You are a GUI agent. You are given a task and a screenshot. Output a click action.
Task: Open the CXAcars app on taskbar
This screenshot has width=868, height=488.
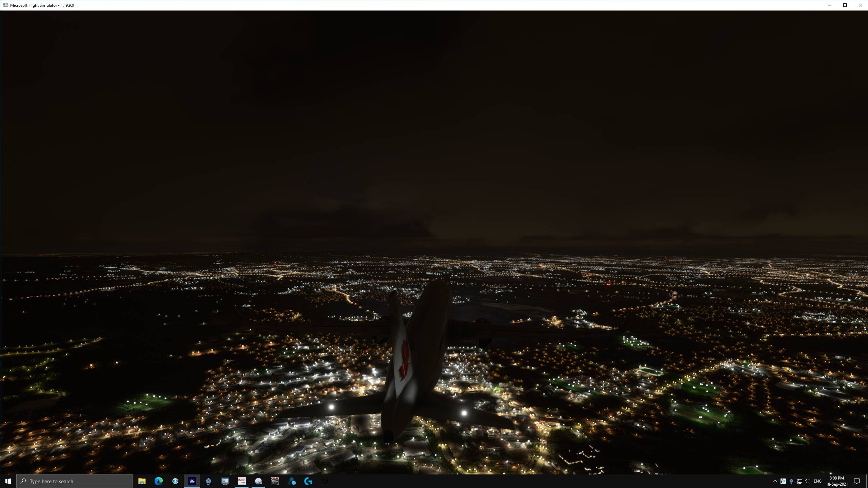[x=242, y=481]
